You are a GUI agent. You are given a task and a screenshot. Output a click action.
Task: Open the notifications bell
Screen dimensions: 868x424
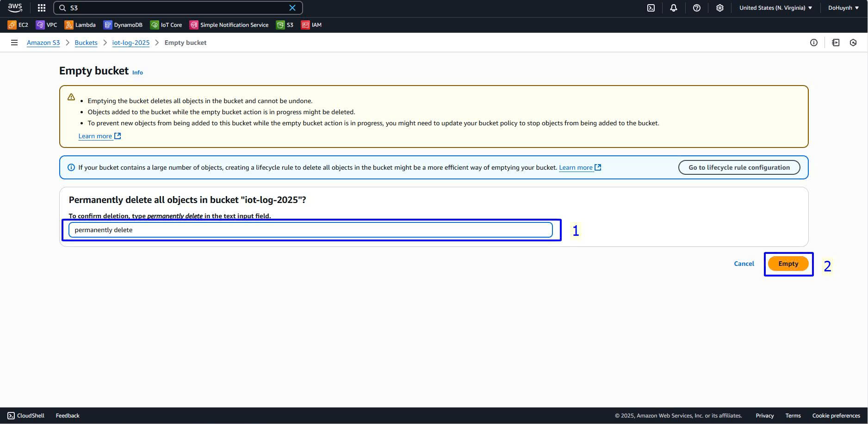coord(674,8)
